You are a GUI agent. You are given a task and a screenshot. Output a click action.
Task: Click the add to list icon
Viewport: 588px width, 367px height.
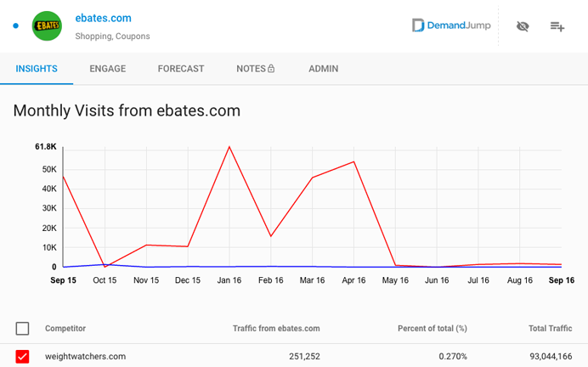coord(557,26)
